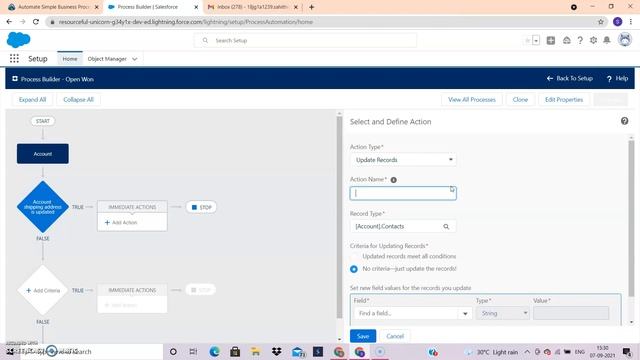Reload the page in Chrome

pos(36,22)
